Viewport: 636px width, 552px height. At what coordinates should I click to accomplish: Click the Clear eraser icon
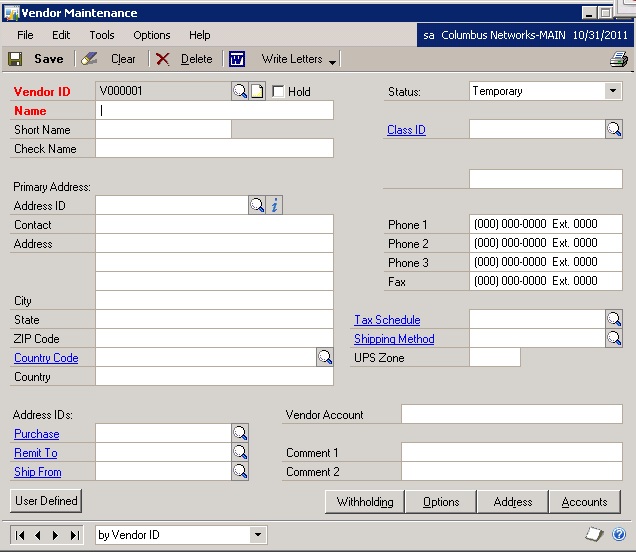[89, 59]
